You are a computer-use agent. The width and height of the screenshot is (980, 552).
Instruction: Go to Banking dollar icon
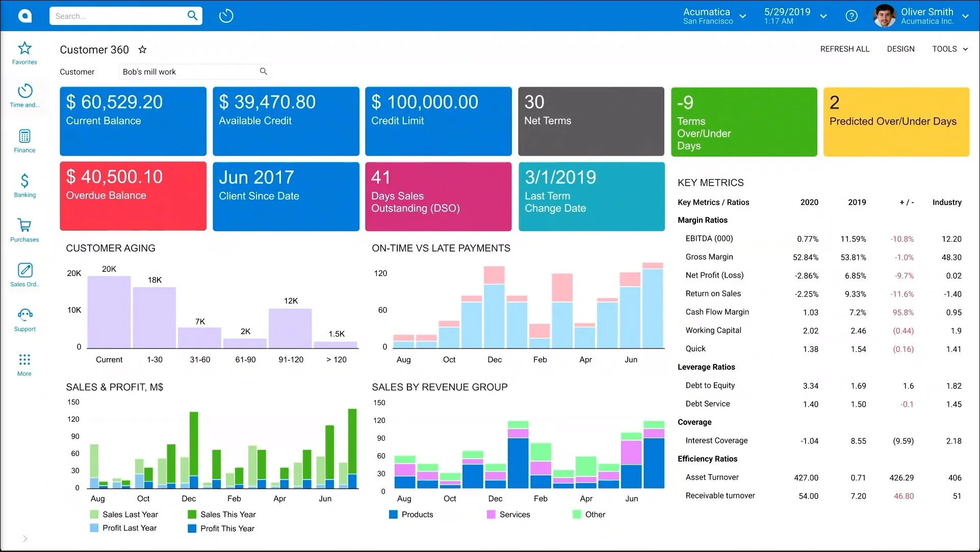coord(24,181)
